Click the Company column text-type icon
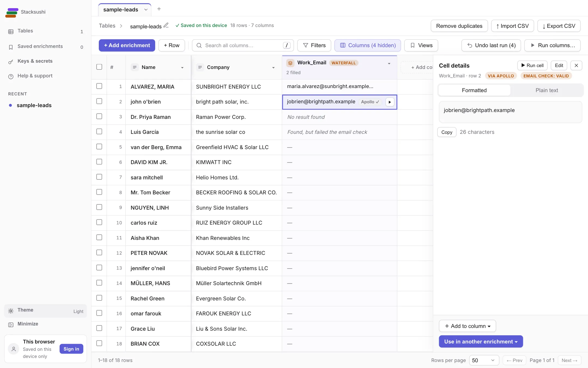Image resolution: width=588 pixels, height=368 pixels. (200, 67)
